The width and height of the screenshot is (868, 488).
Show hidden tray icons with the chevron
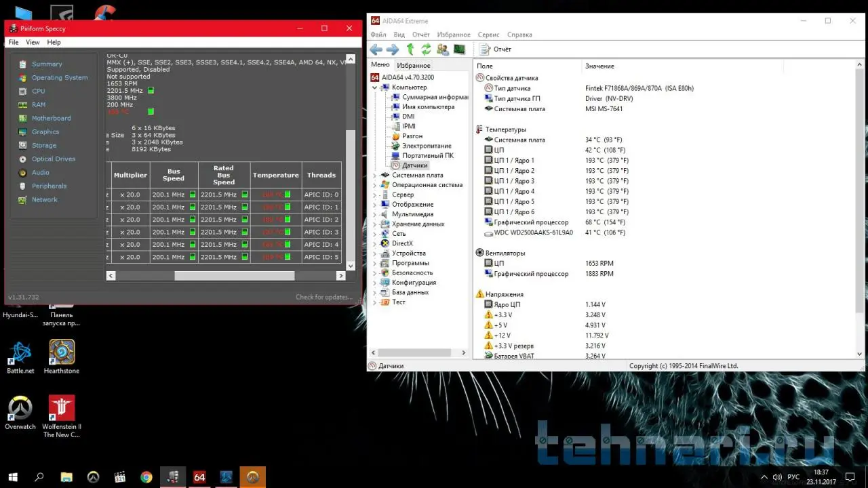764,477
